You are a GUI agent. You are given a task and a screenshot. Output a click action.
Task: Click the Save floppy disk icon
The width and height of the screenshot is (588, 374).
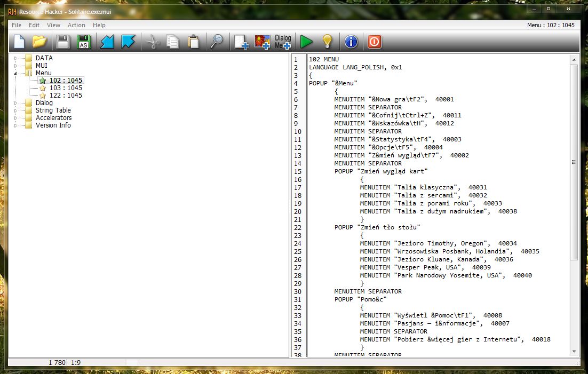tap(63, 42)
